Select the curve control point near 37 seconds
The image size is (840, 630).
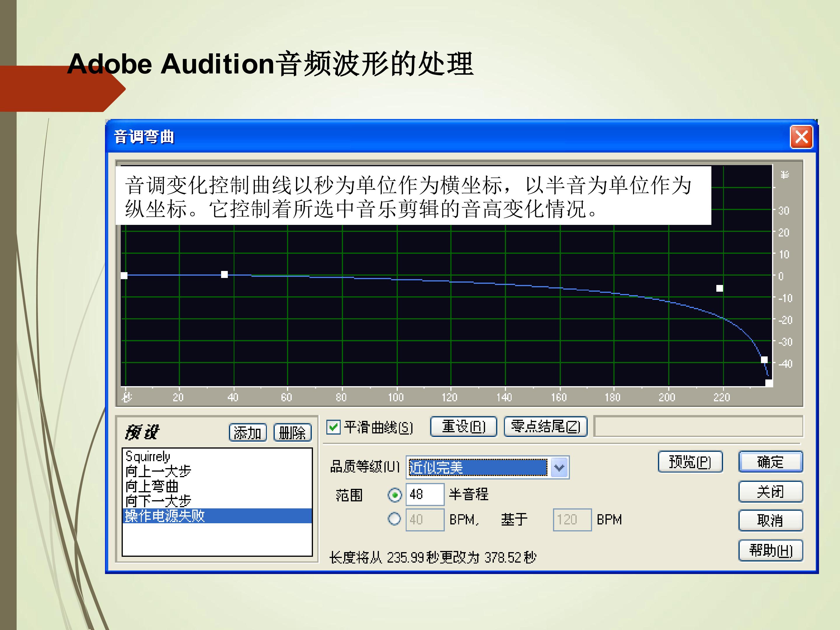pyautogui.click(x=224, y=274)
